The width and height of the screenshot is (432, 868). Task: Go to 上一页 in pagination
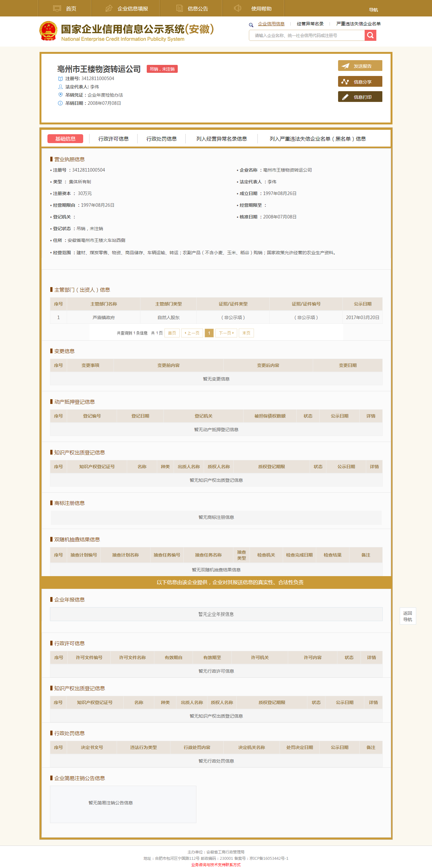point(192,333)
